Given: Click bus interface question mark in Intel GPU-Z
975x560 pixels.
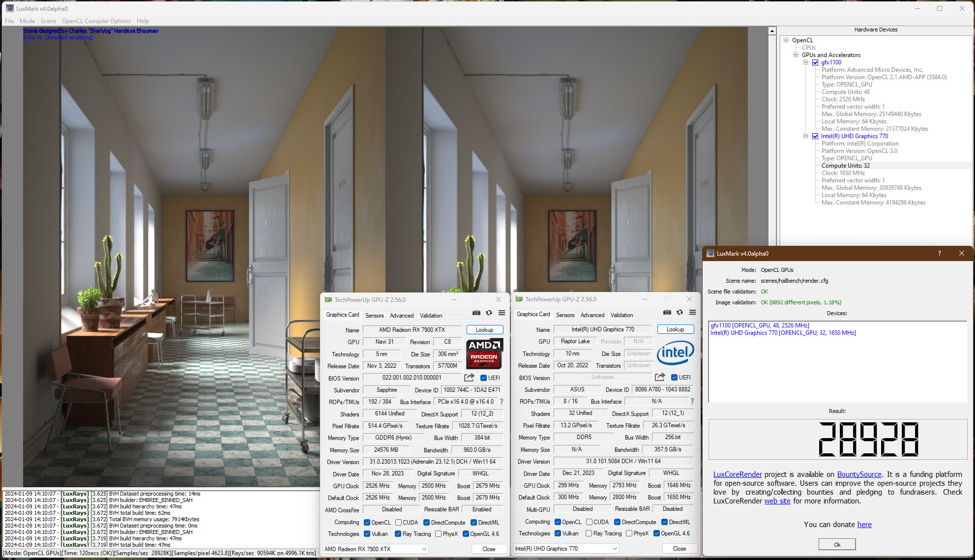Looking at the screenshot, I should [692, 401].
